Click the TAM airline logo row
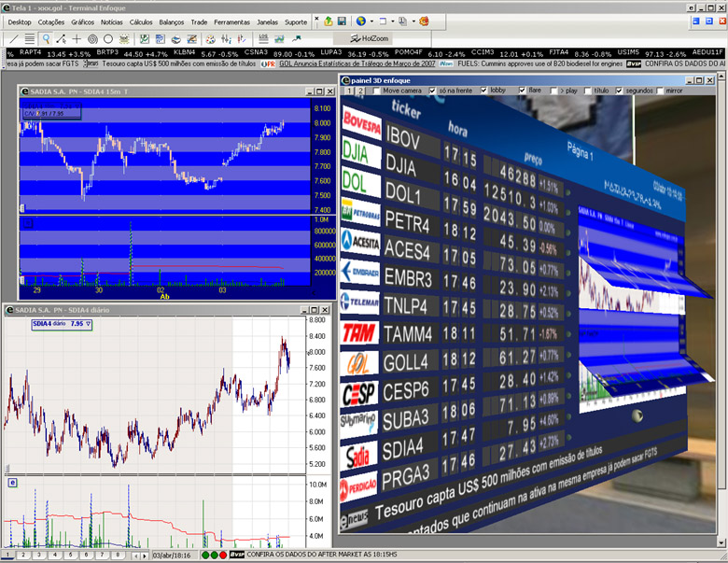This screenshot has width=728, height=563. 358,332
